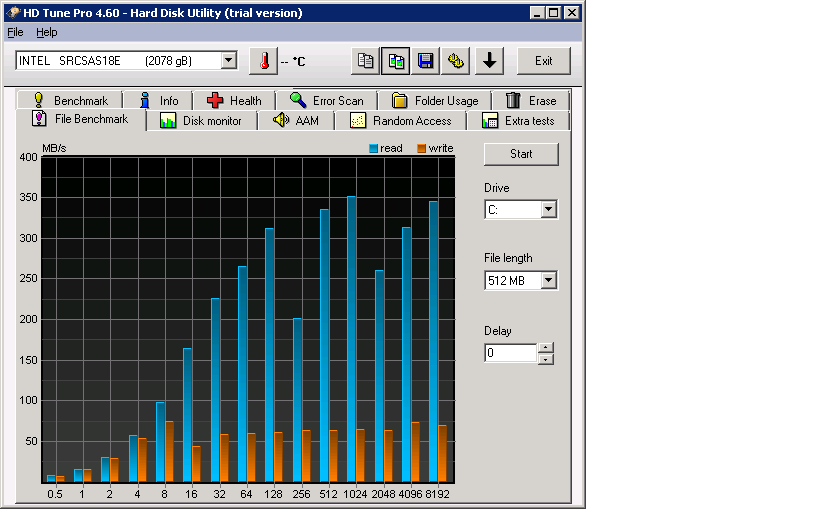Click the down arrow minimize-to-tray icon
Viewport: 819px width, 509px height.
click(489, 61)
